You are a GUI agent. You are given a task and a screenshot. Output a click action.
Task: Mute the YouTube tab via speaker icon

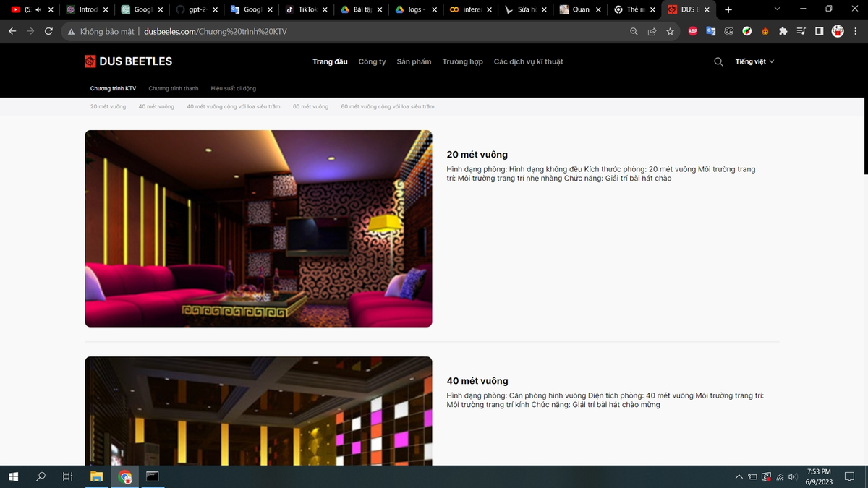38,9
